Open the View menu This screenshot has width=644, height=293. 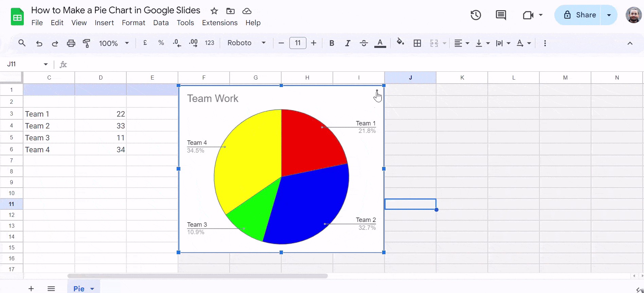[x=79, y=23]
